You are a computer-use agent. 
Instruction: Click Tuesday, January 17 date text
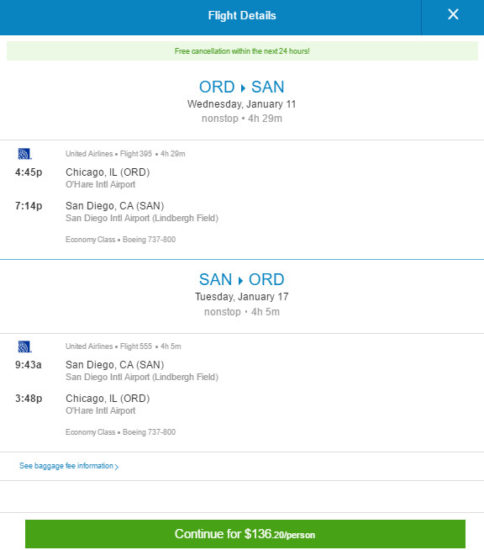(242, 297)
